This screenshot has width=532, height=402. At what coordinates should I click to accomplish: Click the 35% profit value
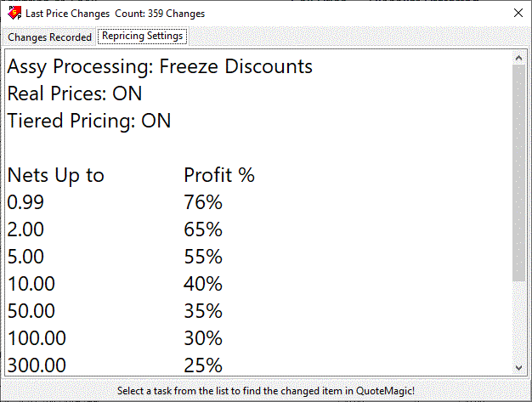coord(203,311)
